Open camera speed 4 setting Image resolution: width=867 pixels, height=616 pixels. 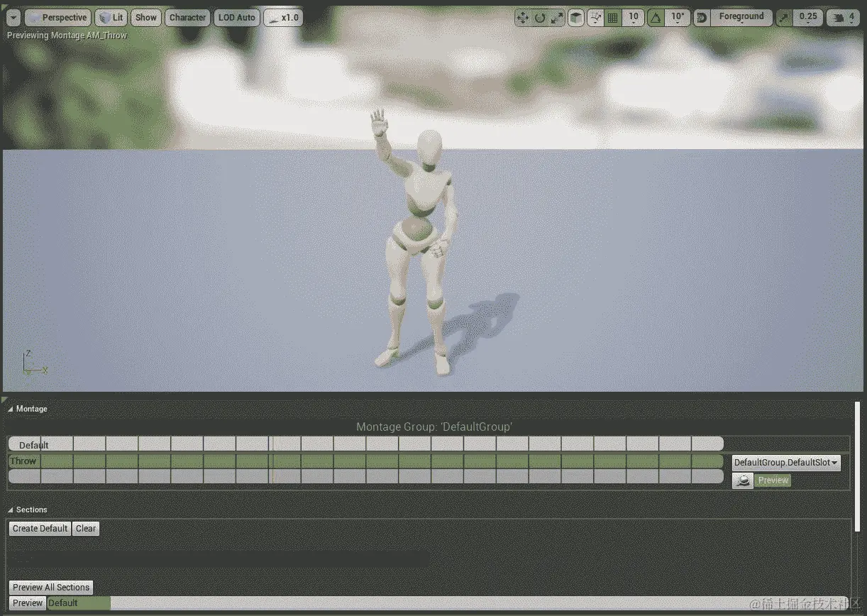tap(844, 18)
